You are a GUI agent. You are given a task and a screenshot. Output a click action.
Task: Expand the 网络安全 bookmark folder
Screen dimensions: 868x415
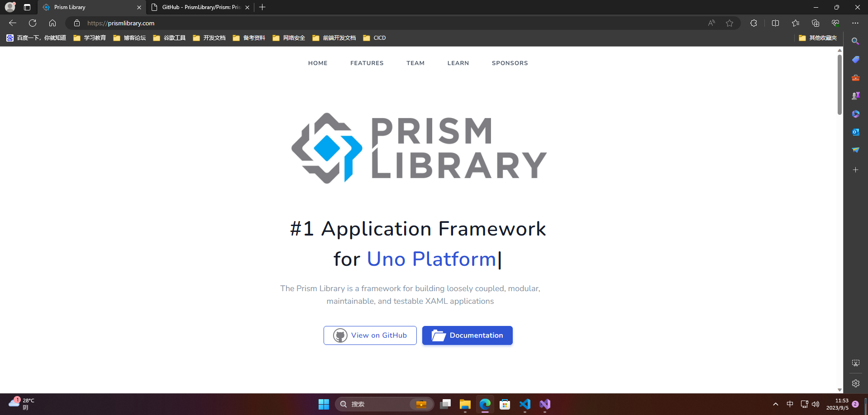(x=289, y=38)
